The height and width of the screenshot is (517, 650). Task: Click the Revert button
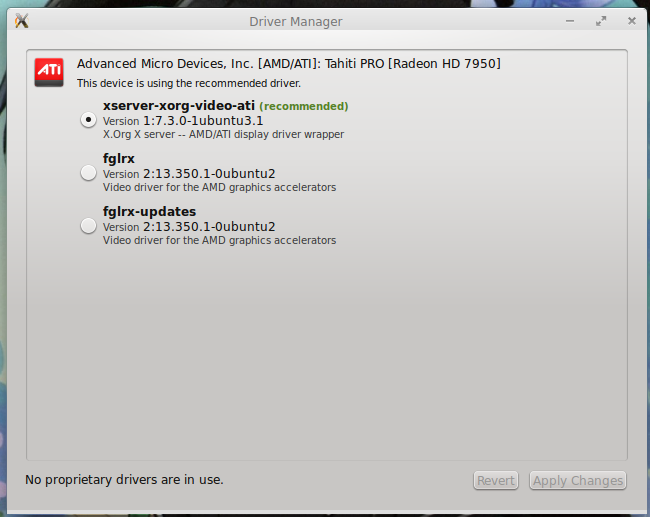pos(496,481)
